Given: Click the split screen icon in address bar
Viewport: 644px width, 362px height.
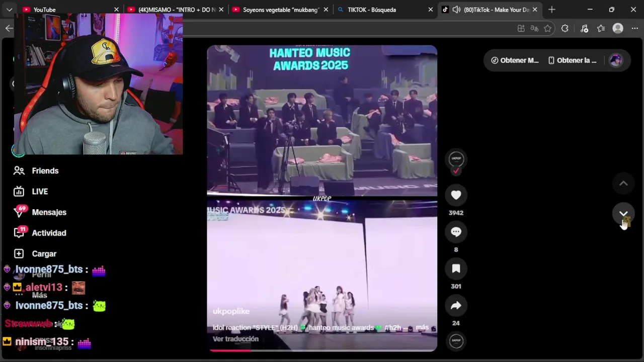Looking at the screenshot, I should 521,29.
